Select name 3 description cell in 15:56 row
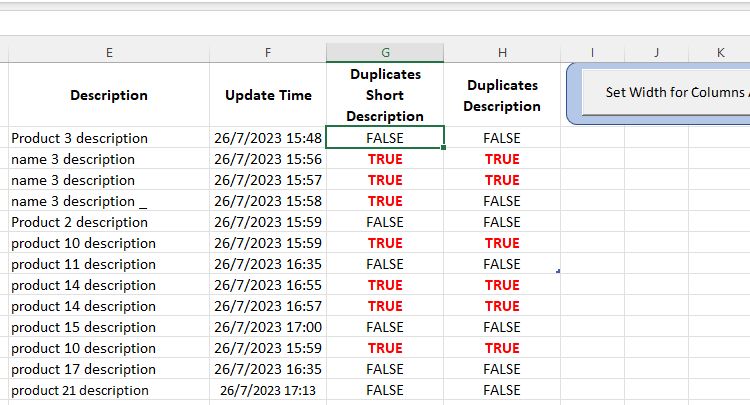The image size is (750, 405). (109, 159)
